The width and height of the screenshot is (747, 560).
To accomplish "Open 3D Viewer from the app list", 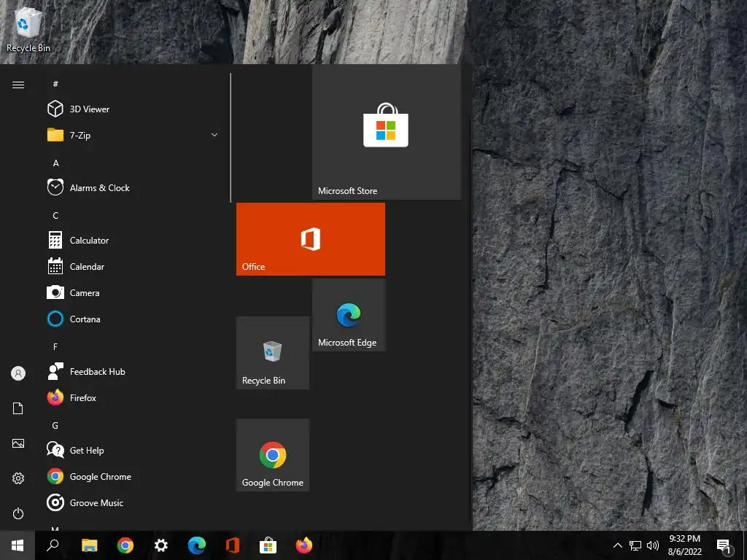I will pos(134,109).
